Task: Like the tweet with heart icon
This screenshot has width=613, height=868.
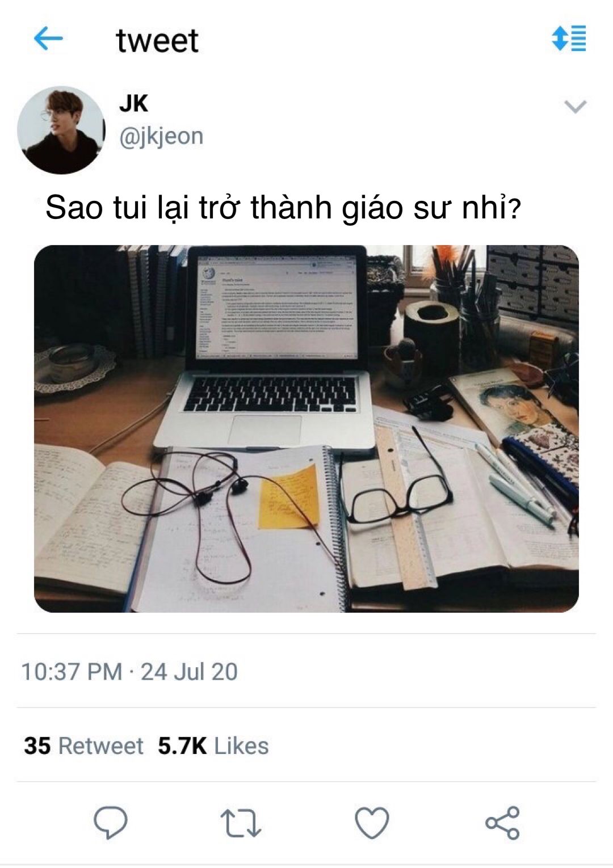Action: point(372,823)
